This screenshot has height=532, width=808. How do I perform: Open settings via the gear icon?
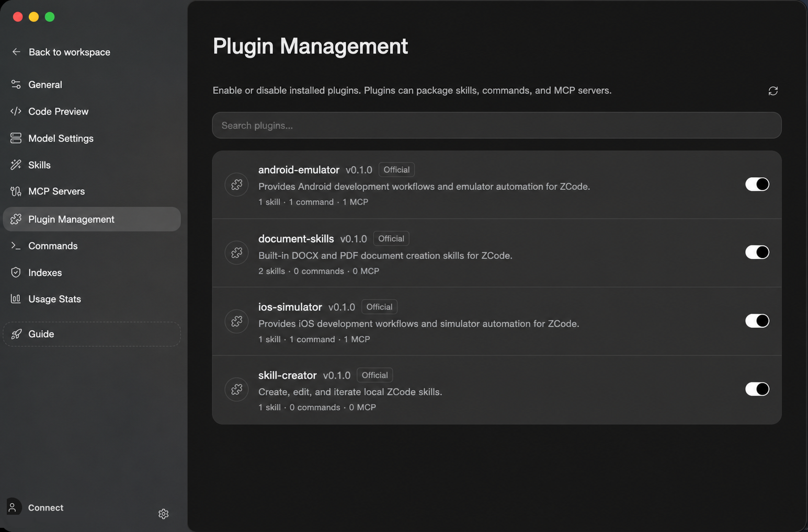[x=164, y=514]
